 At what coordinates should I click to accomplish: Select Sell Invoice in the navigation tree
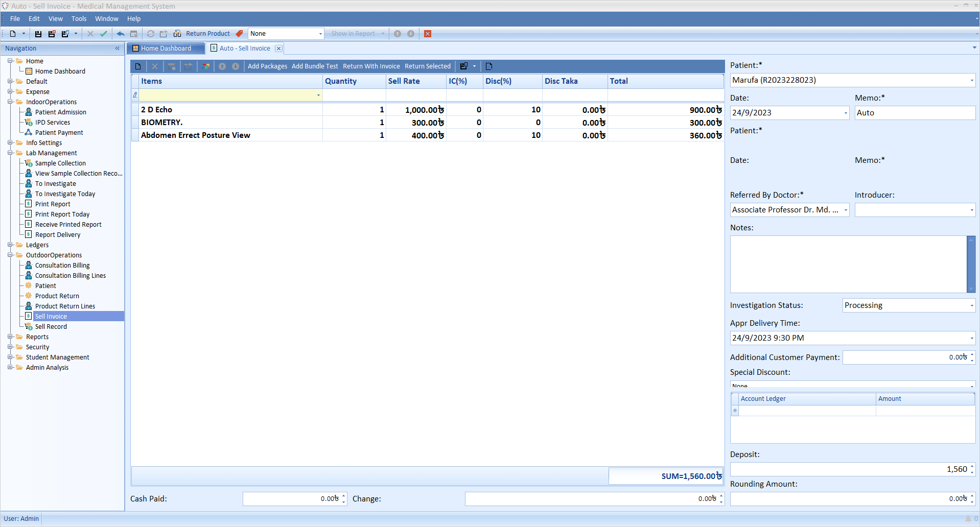point(51,316)
